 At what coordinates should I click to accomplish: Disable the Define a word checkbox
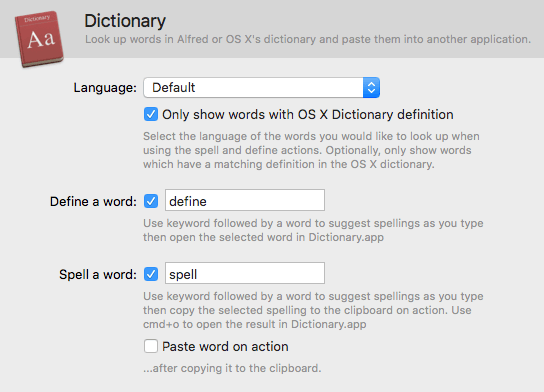(x=151, y=201)
